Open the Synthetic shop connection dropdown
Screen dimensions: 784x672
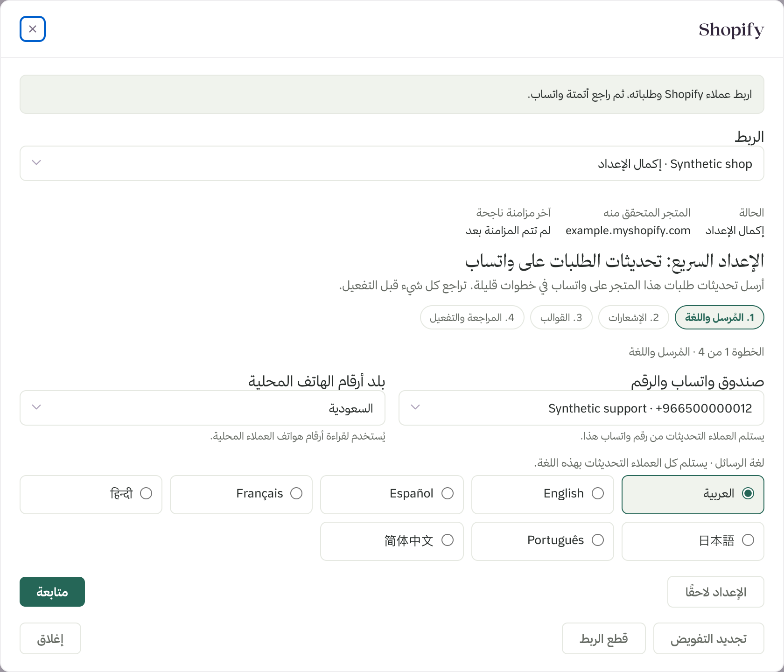tap(392, 163)
